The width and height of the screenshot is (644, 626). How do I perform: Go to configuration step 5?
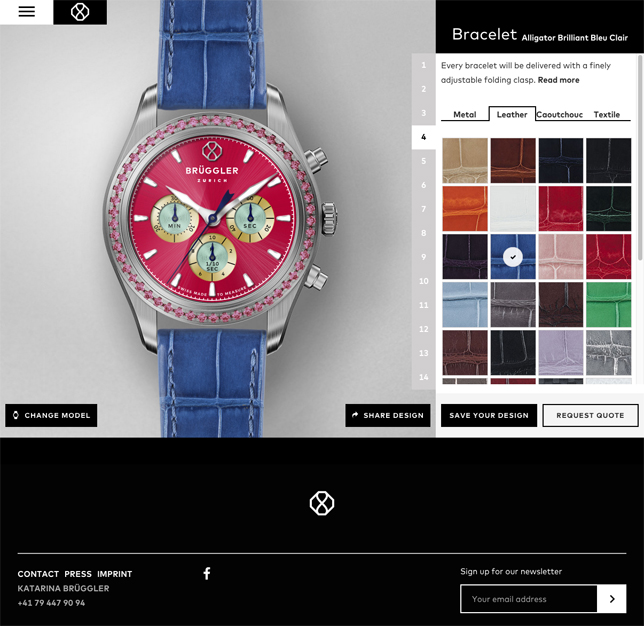click(x=423, y=161)
